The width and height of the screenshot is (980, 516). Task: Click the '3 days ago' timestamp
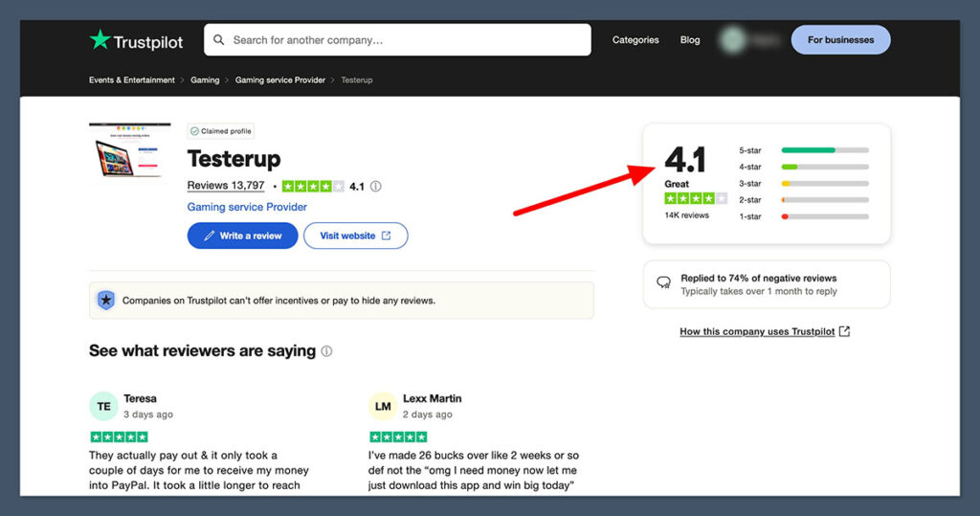[x=148, y=415]
